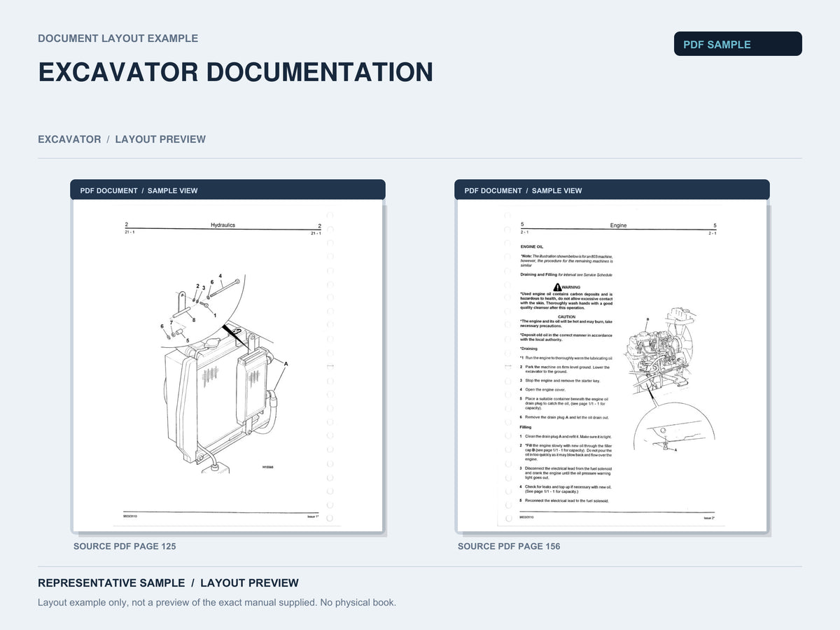Click the header bar above Engine page
840x630 pixels.
pos(612,190)
